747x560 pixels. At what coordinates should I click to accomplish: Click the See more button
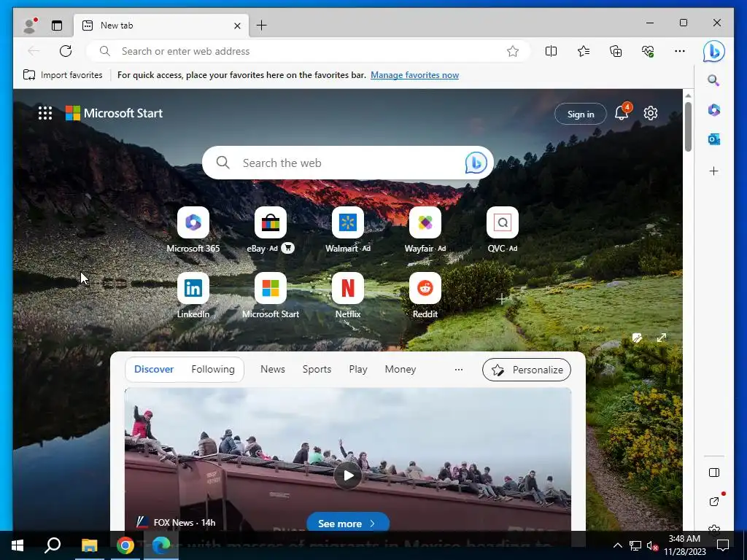(348, 524)
